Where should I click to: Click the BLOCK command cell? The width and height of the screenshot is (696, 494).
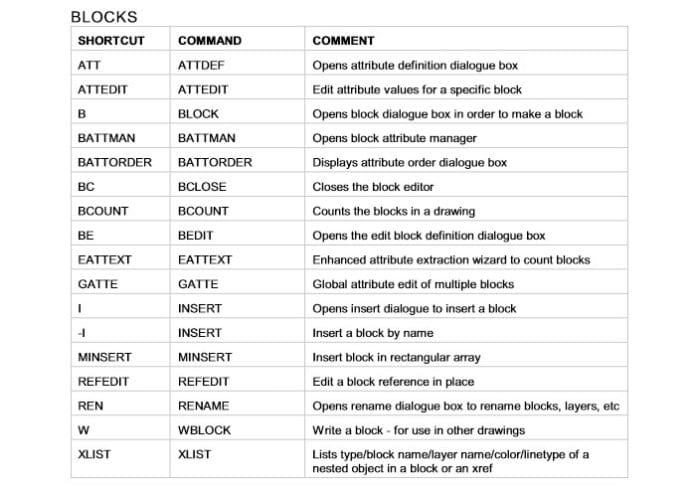click(x=198, y=114)
